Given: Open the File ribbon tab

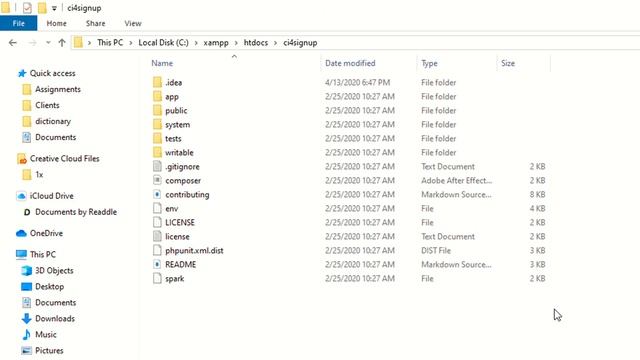Looking at the screenshot, I should 18,23.
